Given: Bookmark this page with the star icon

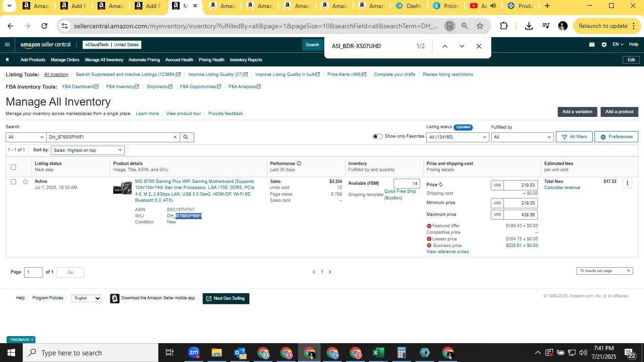Looking at the screenshot, I should [480, 26].
